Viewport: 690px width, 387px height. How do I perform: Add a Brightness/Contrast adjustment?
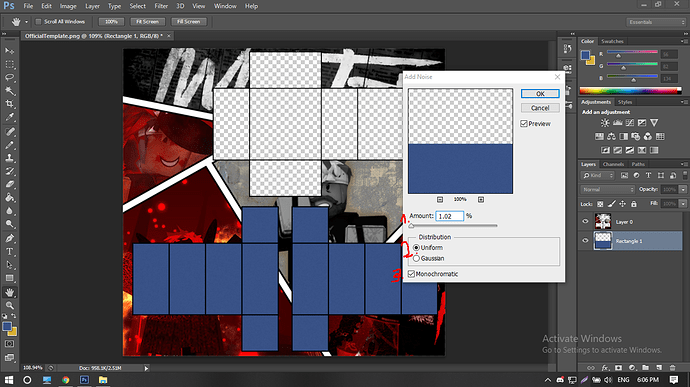tap(606, 123)
